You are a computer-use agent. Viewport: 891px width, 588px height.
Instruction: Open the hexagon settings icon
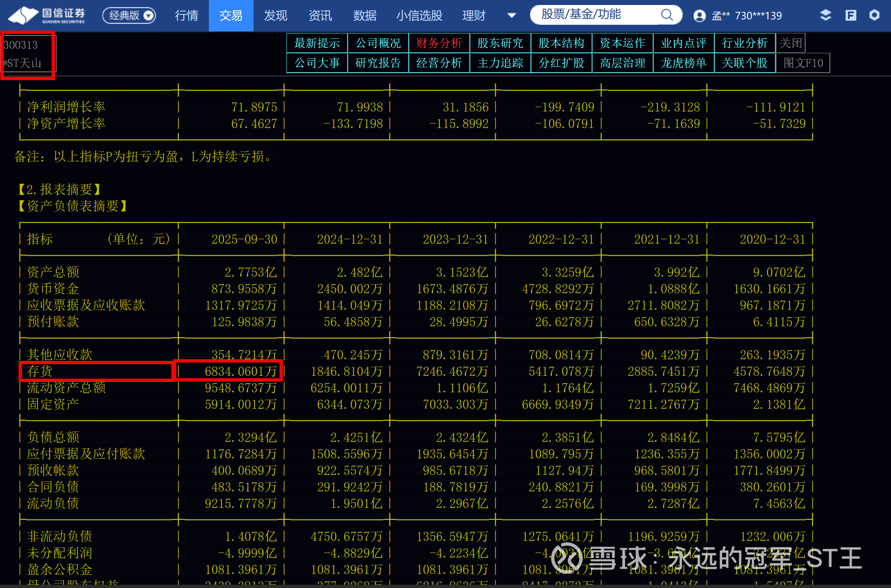pos(874,15)
